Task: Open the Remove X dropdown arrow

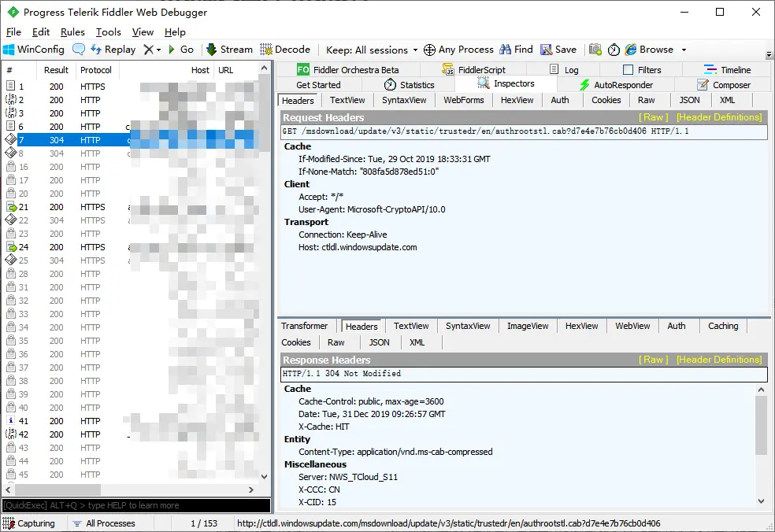Action: [x=158, y=50]
